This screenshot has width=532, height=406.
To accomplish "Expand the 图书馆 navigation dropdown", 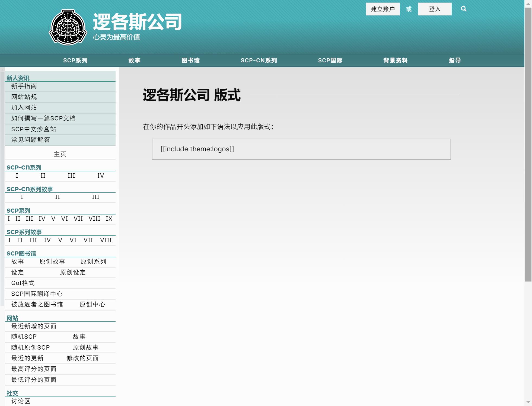I will pos(190,60).
